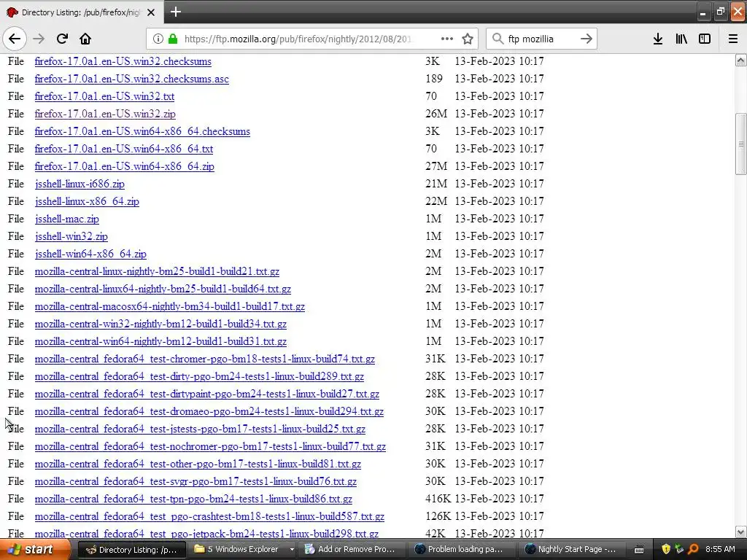Open fedora64 test-nochromer-pgo build77 log

tap(210, 447)
